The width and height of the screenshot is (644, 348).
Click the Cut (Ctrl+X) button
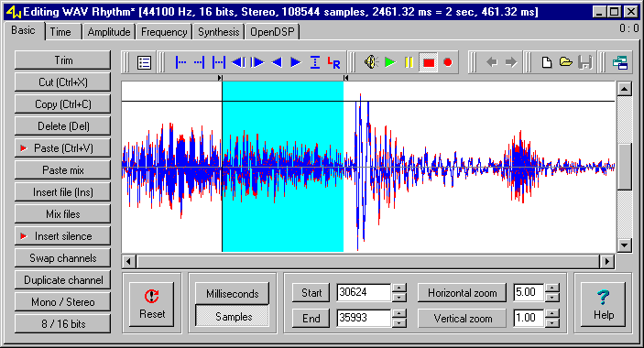click(x=63, y=82)
